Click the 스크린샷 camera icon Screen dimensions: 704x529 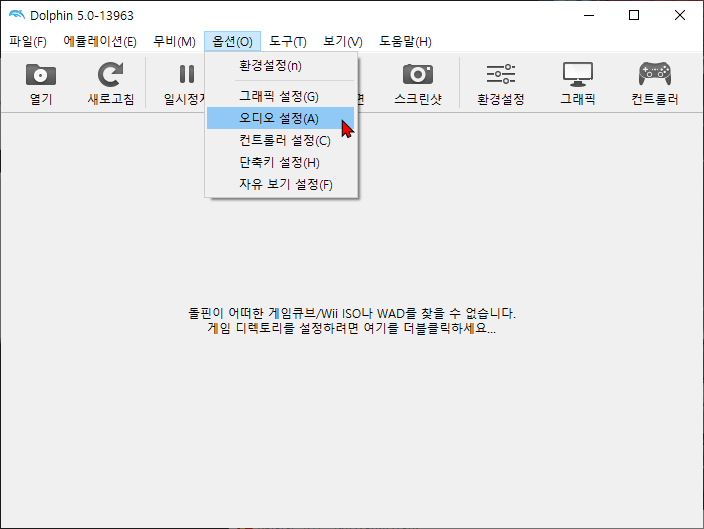[x=418, y=75]
